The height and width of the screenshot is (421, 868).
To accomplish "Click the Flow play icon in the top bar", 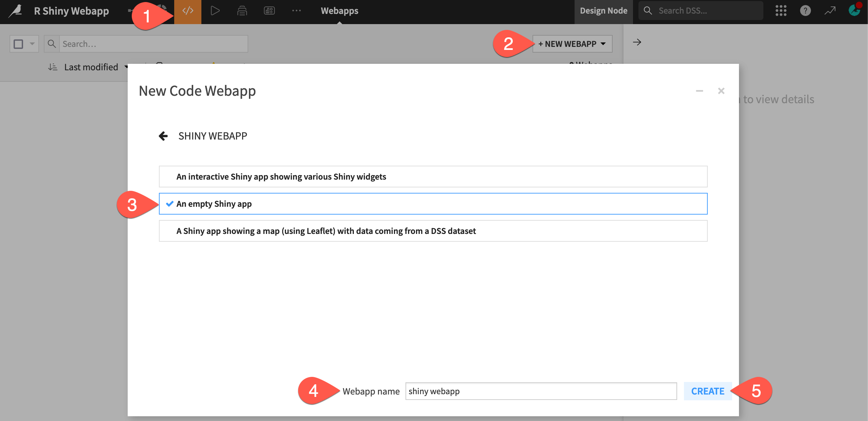I will click(215, 11).
